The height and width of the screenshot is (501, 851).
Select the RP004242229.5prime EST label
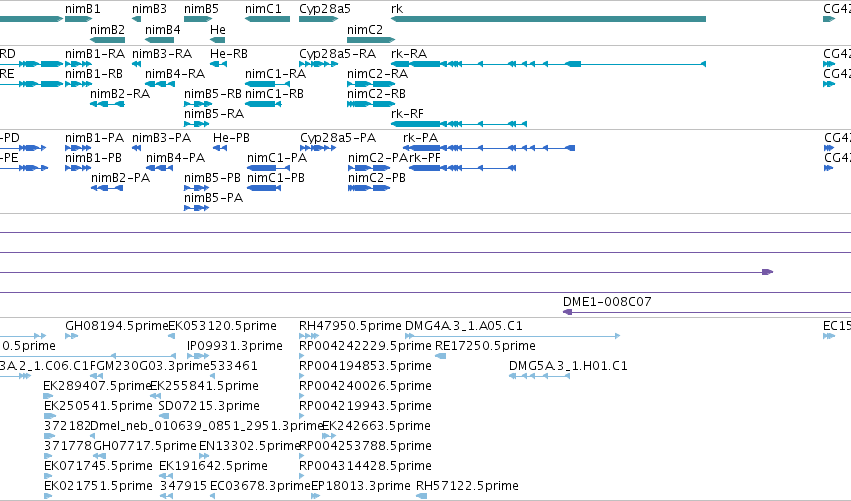[x=365, y=346]
